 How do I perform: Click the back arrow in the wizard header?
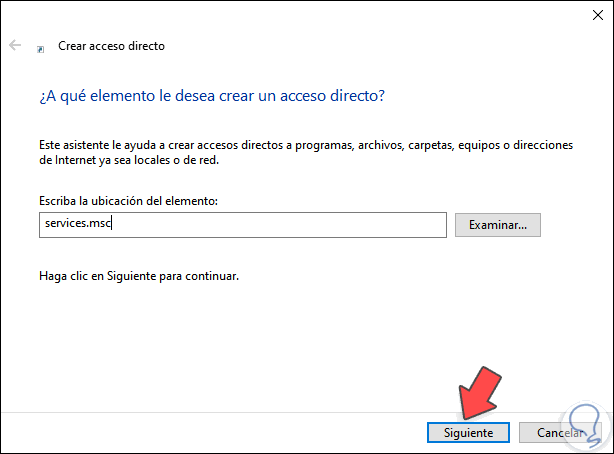click(14, 46)
